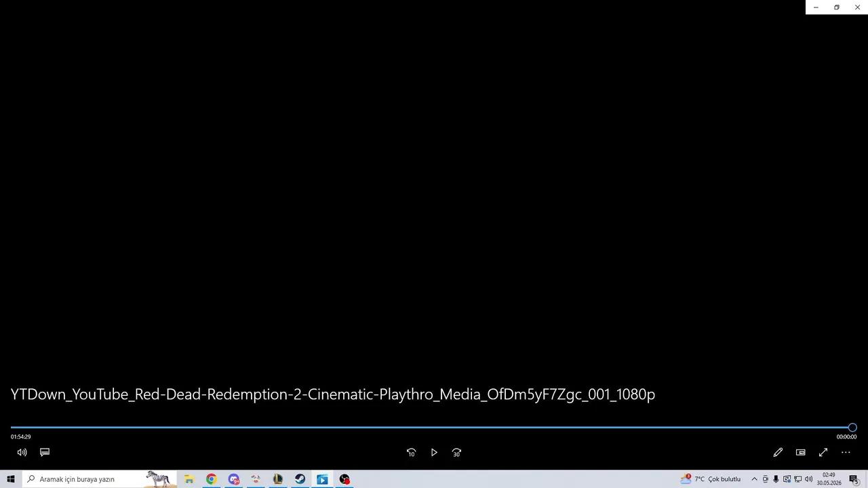
Task: Click the 'Aramak için buraya yazın' search box
Action: click(100, 479)
